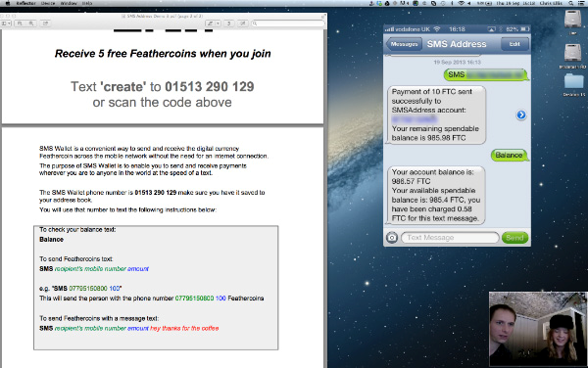Viewport: 588px width, 368px height.
Task: Tap the green 'Balance' sent message bubble
Action: 510,155
